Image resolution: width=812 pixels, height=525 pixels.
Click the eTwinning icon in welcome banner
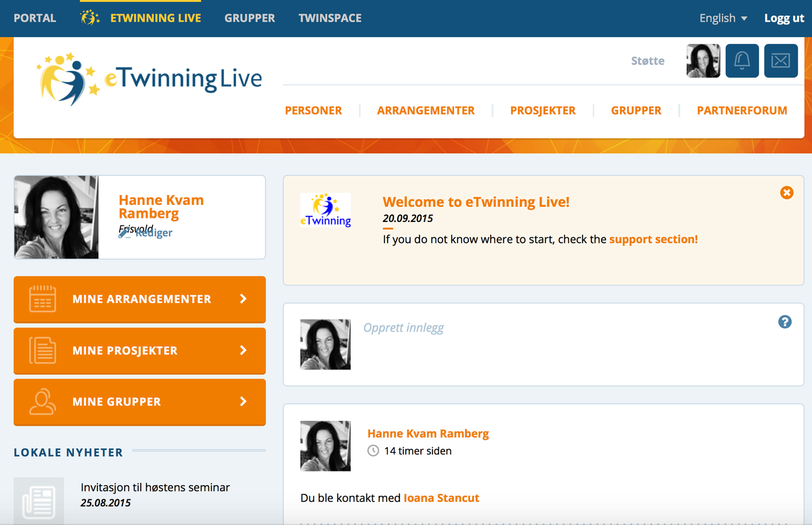click(x=325, y=210)
